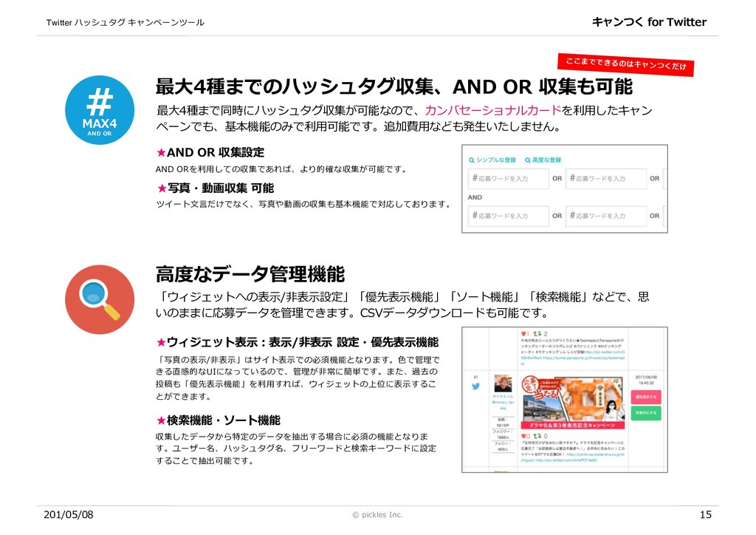Click the retweet icon with count 0
The image size is (756, 535).
tap(537, 436)
